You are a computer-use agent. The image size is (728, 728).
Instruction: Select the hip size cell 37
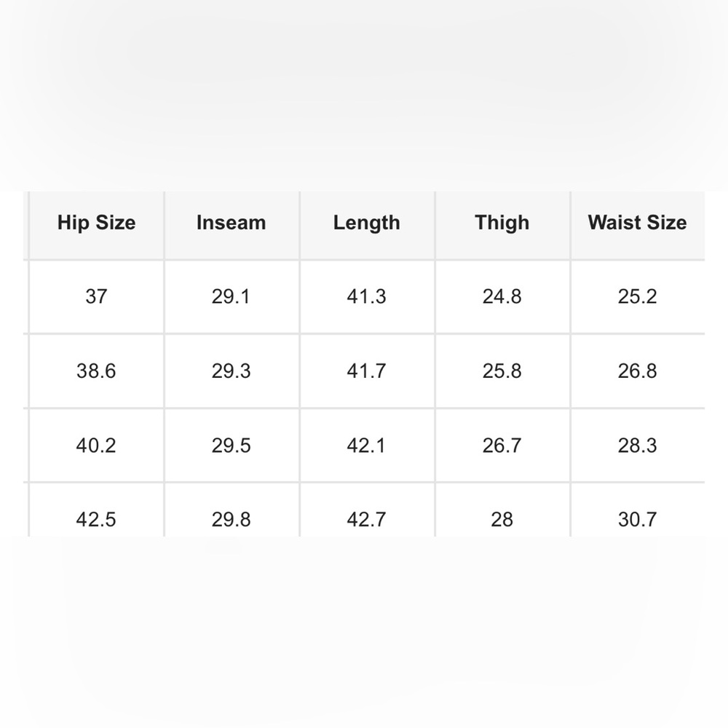coord(96,297)
